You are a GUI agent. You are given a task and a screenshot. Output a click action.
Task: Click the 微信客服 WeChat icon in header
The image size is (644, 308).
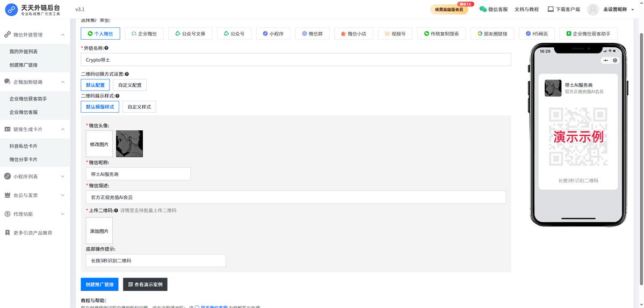pos(483,9)
